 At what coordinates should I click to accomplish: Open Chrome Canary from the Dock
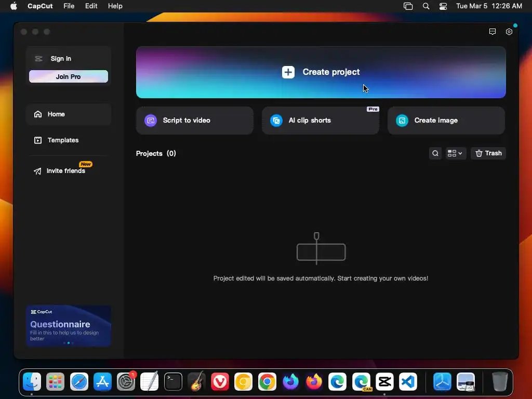[244, 382]
